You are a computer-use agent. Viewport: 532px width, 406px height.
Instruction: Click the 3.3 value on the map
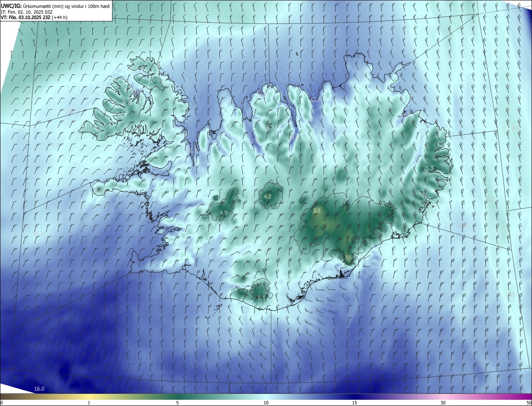tap(317, 210)
